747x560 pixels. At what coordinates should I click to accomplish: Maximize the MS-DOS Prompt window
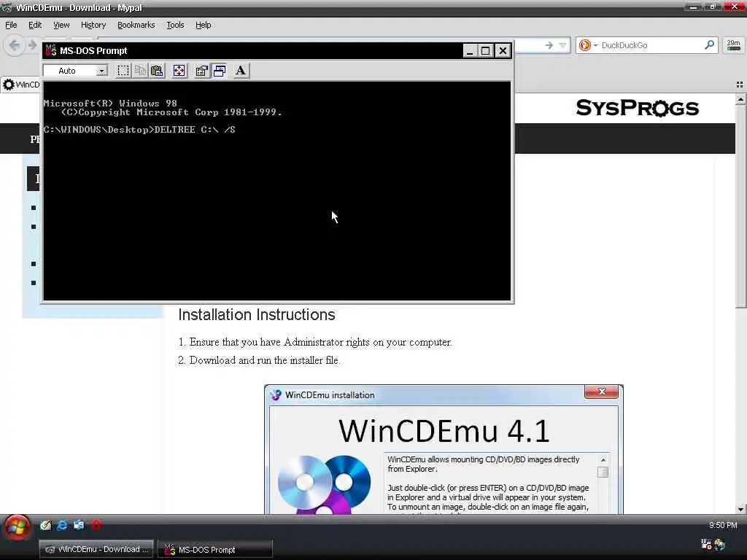485,50
